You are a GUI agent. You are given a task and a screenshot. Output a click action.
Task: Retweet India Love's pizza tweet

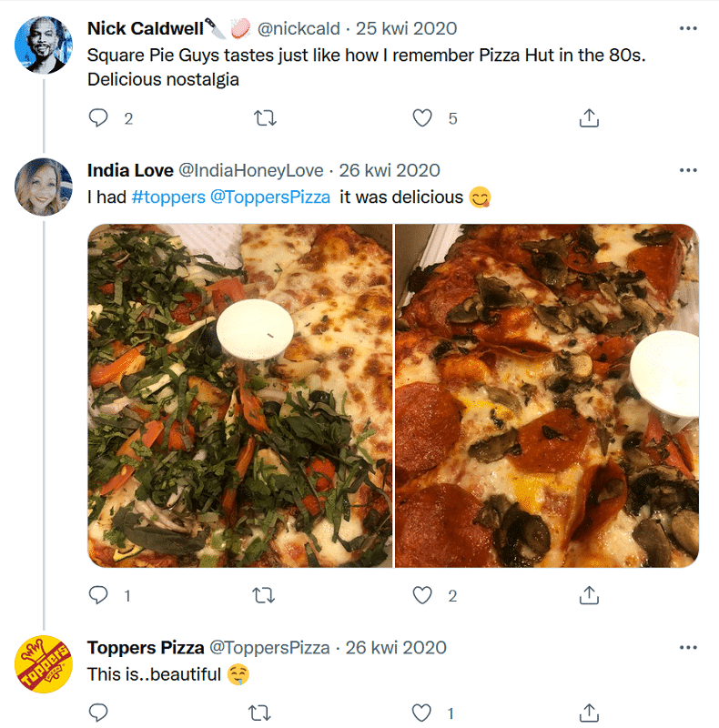(264, 595)
